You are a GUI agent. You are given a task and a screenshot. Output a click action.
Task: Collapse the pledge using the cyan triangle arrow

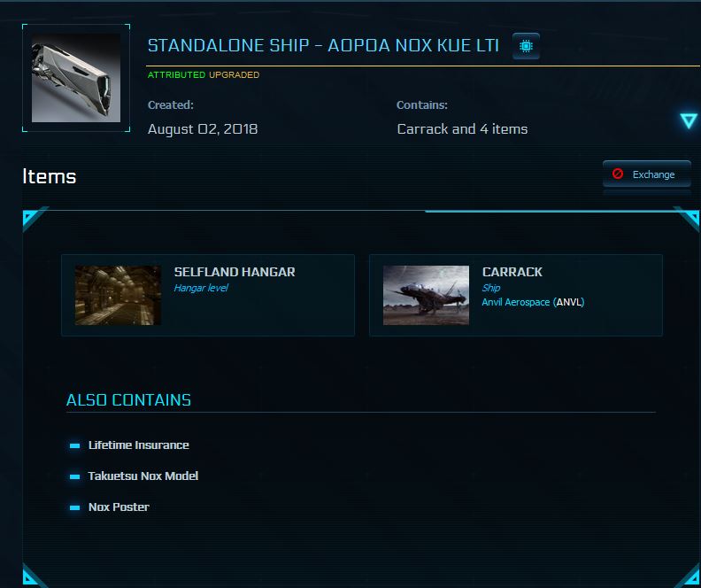(x=689, y=121)
